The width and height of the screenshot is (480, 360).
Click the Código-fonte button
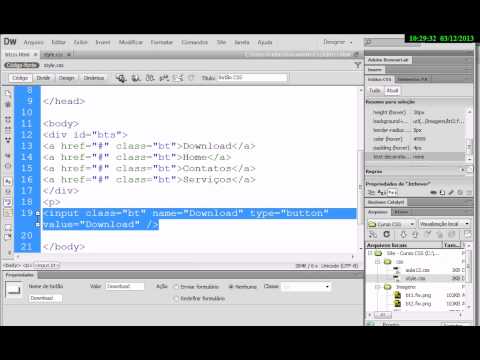coord(22,65)
